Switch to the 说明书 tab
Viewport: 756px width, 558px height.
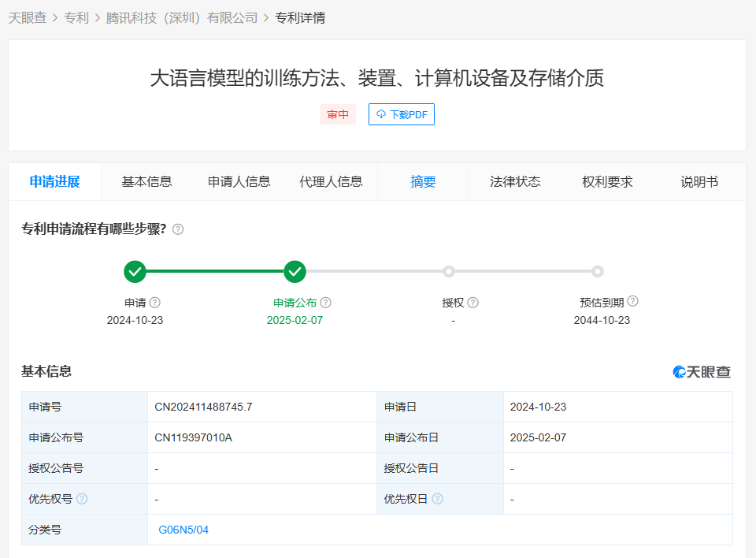(x=699, y=181)
